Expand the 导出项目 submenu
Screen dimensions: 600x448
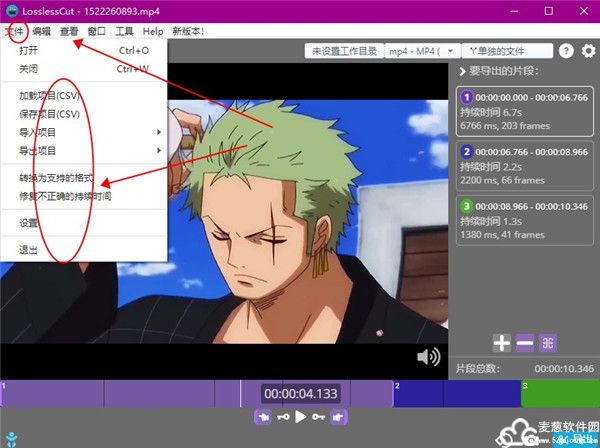point(84,151)
